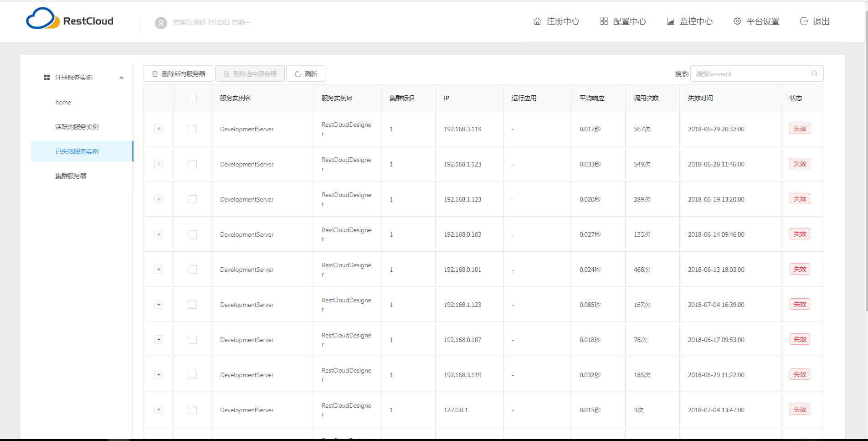Click the 监控中心 chart icon
The image size is (868, 441).
(670, 21)
